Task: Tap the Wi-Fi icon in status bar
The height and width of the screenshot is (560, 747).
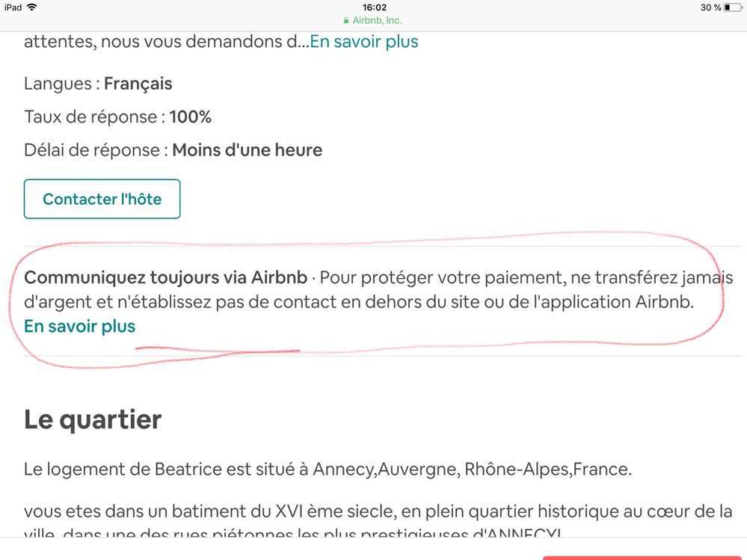Action: coord(31,7)
